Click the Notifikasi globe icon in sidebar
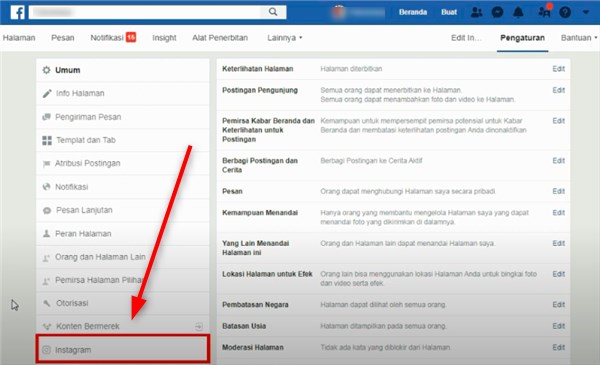600x365 pixels. 46,187
